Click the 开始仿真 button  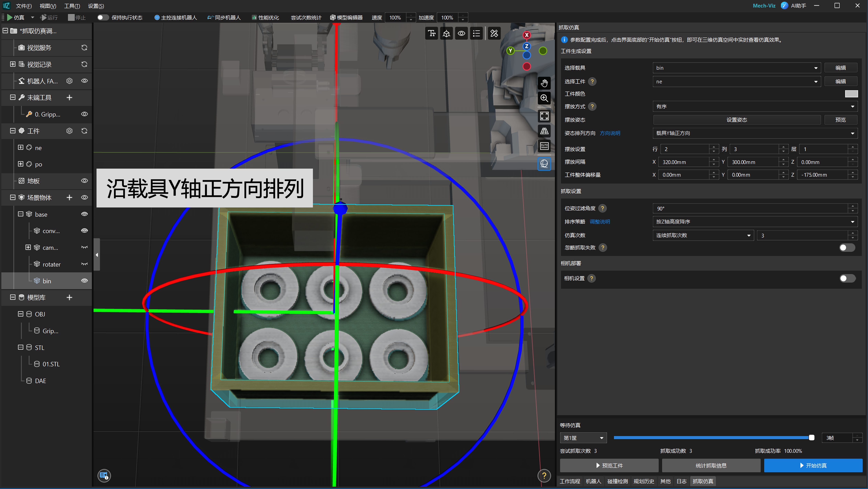pos(813,465)
